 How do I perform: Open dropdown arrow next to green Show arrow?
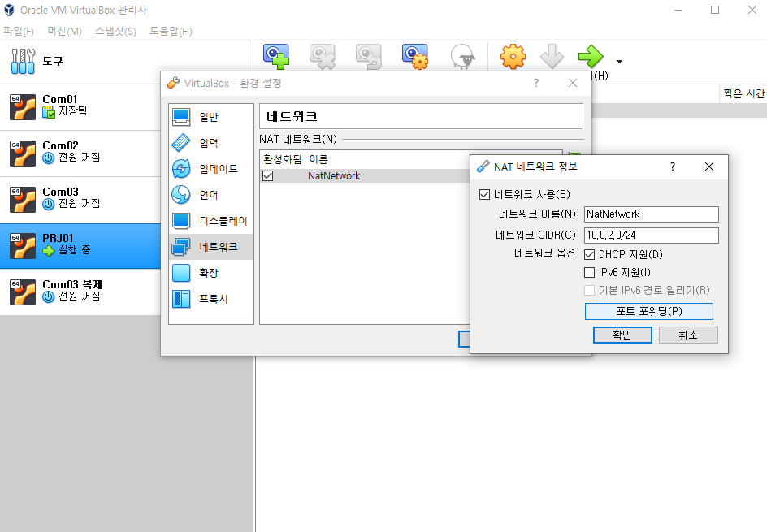pos(619,62)
